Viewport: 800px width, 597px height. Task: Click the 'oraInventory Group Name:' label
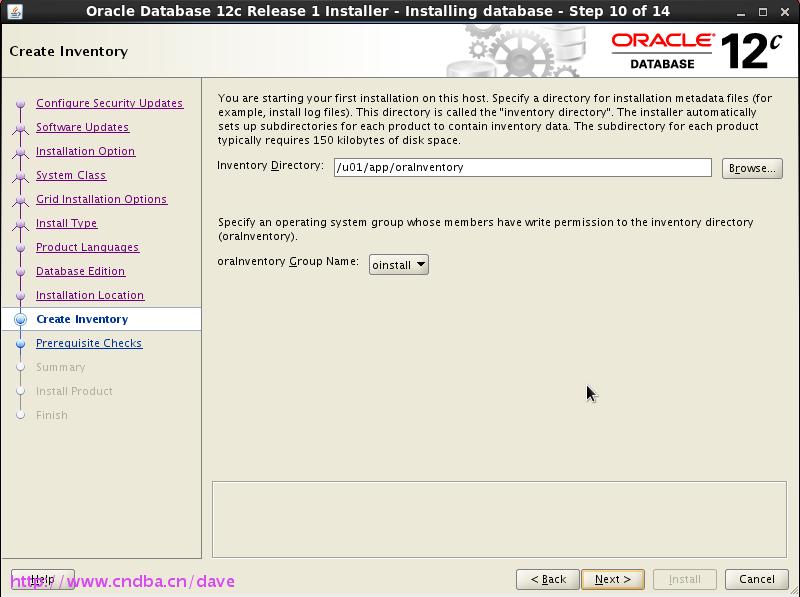click(x=288, y=261)
